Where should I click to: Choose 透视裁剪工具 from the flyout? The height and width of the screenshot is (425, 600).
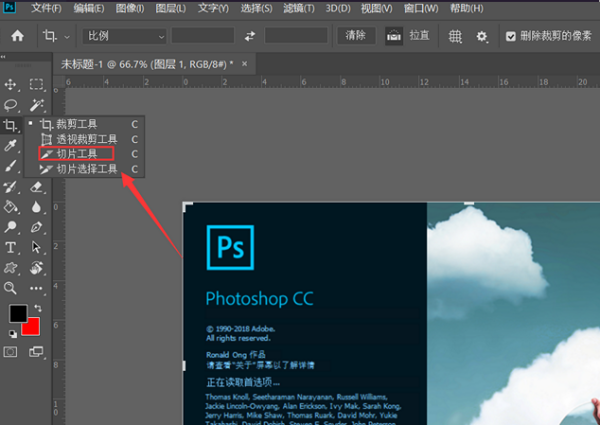point(85,139)
